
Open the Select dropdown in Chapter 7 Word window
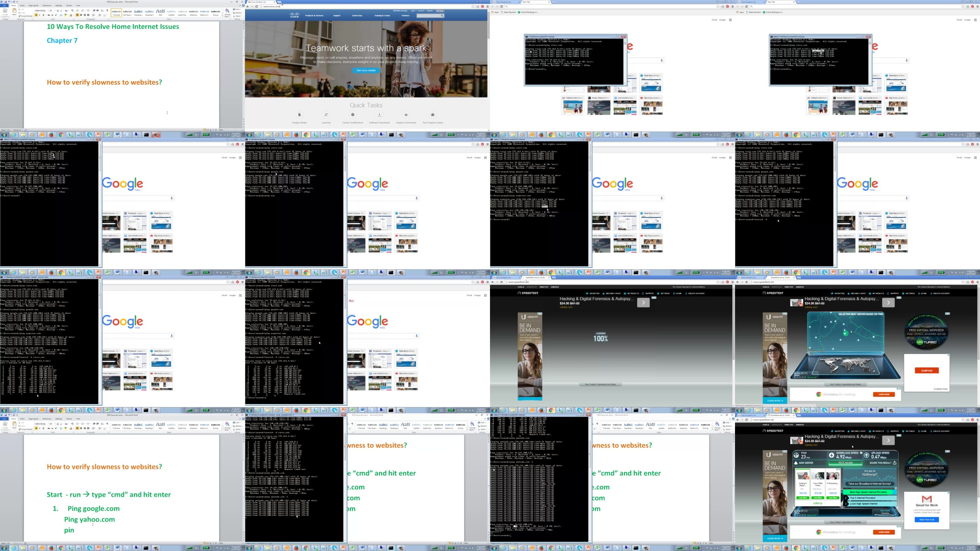click(238, 16)
